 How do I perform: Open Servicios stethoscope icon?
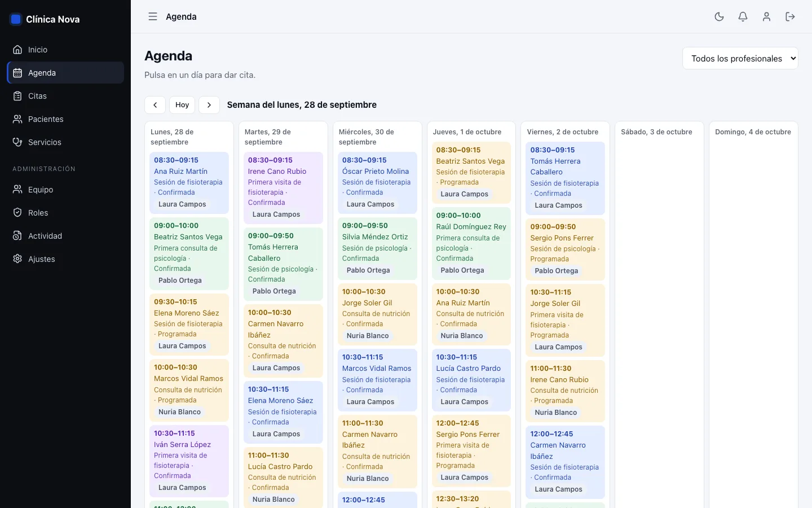point(17,142)
